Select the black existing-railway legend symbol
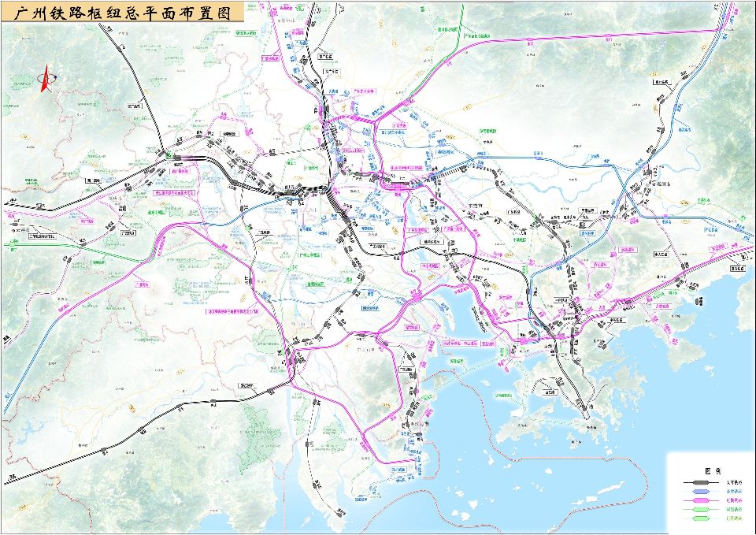 [701, 482]
